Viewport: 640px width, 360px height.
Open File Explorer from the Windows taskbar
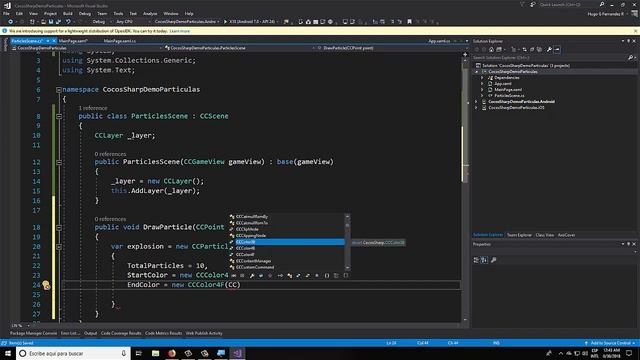[156, 353]
